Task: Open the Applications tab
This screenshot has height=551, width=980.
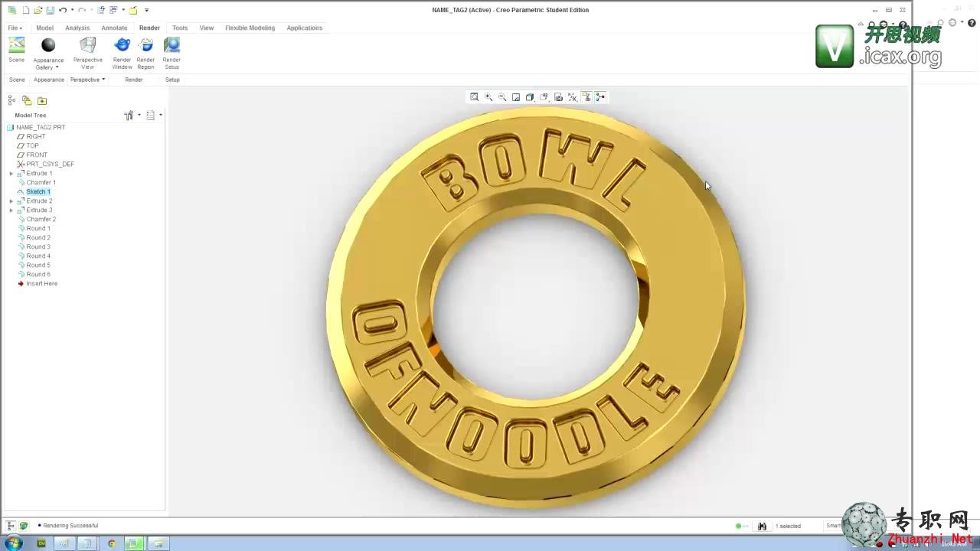Action: [304, 28]
